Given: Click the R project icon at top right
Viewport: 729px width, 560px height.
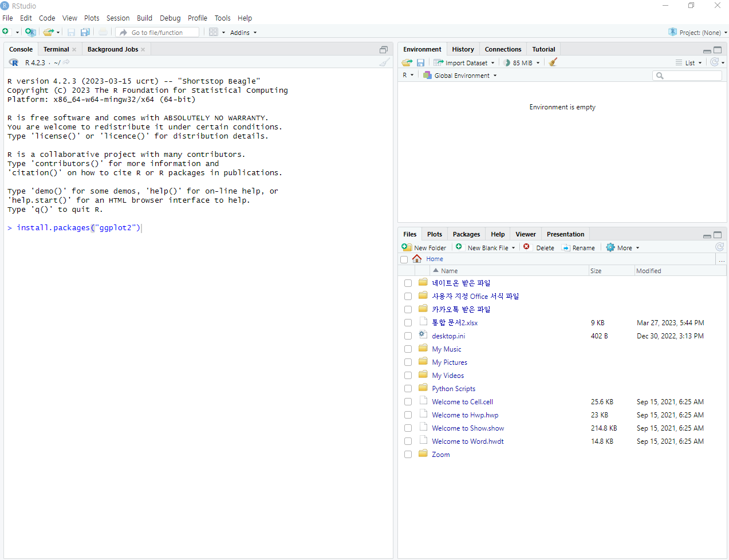Looking at the screenshot, I should click(x=673, y=32).
